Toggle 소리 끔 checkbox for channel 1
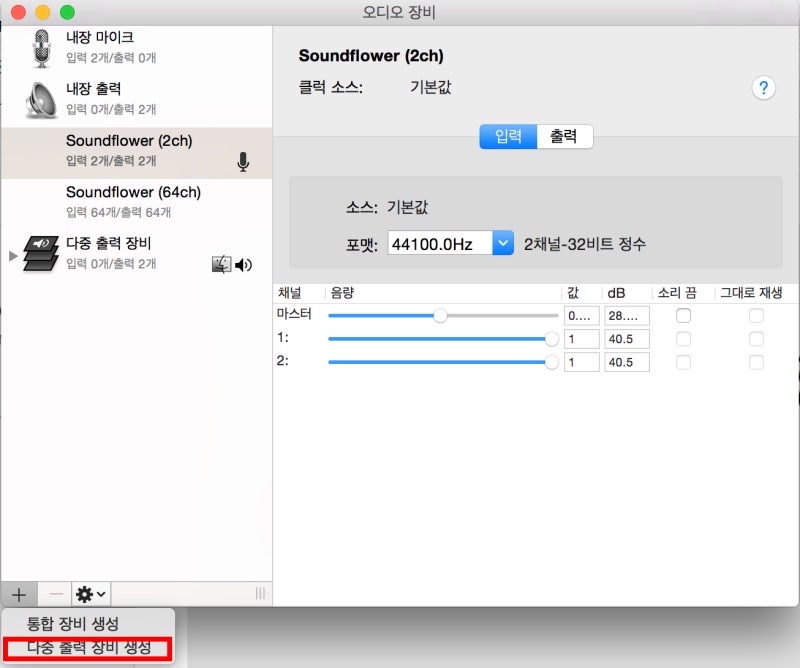The height and width of the screenshot is (668, 800). point(683,339)
